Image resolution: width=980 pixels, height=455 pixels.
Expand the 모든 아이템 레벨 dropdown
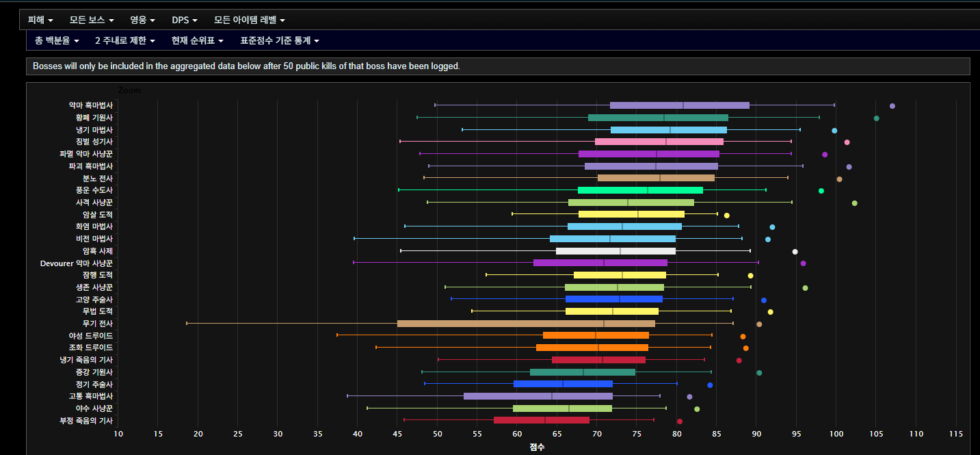pyautogui.click(x=250, y=20)
